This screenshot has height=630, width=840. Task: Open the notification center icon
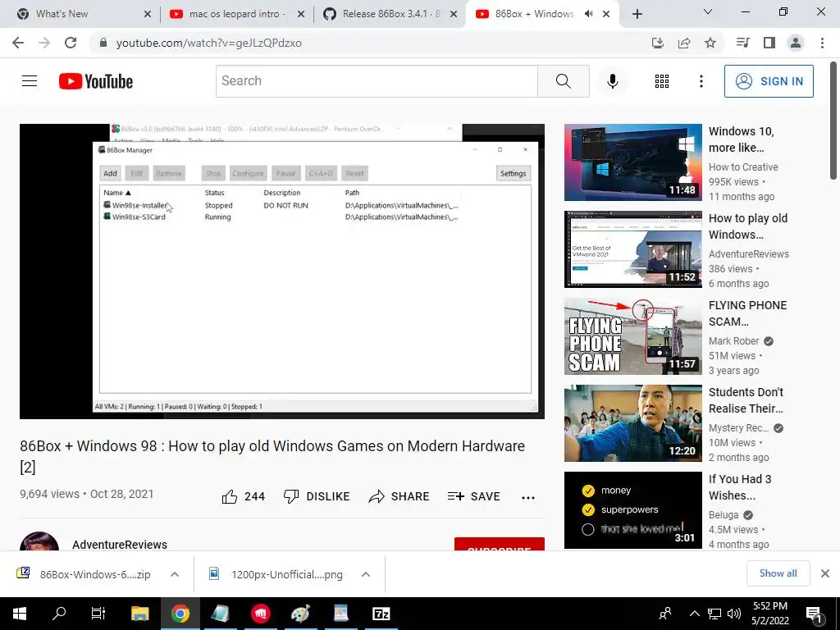click(814, 614)
